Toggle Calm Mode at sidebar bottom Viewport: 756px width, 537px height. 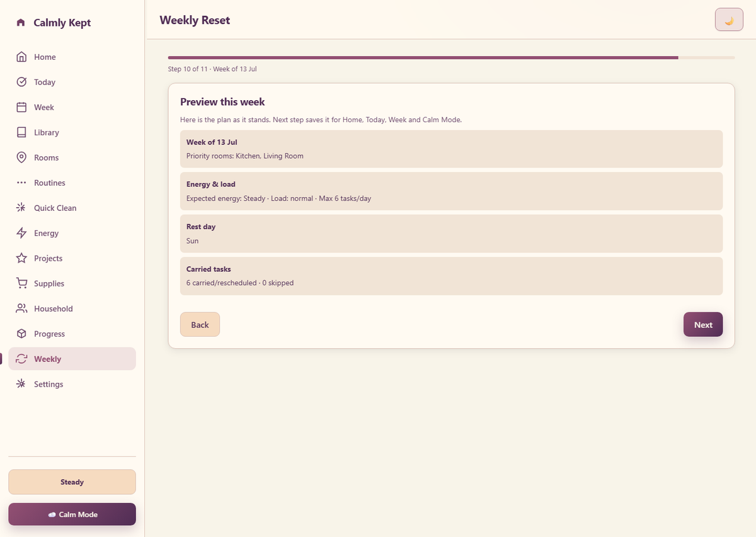pos(72,514)
